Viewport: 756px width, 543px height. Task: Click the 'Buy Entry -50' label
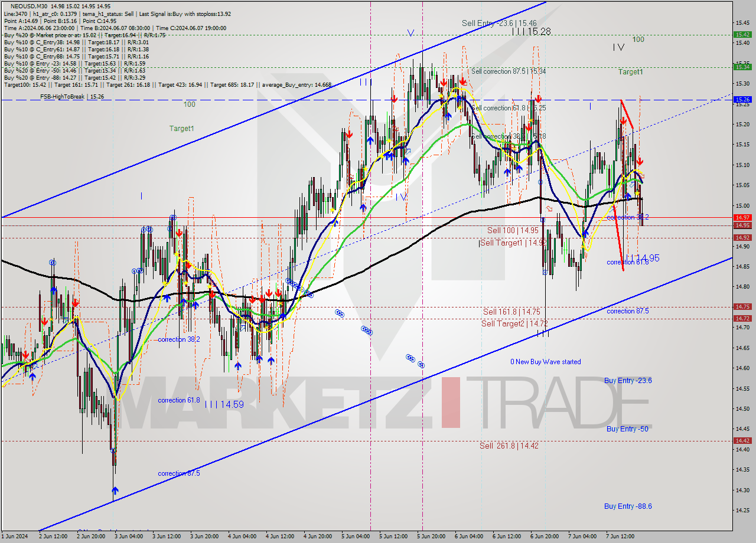[627, 429]
